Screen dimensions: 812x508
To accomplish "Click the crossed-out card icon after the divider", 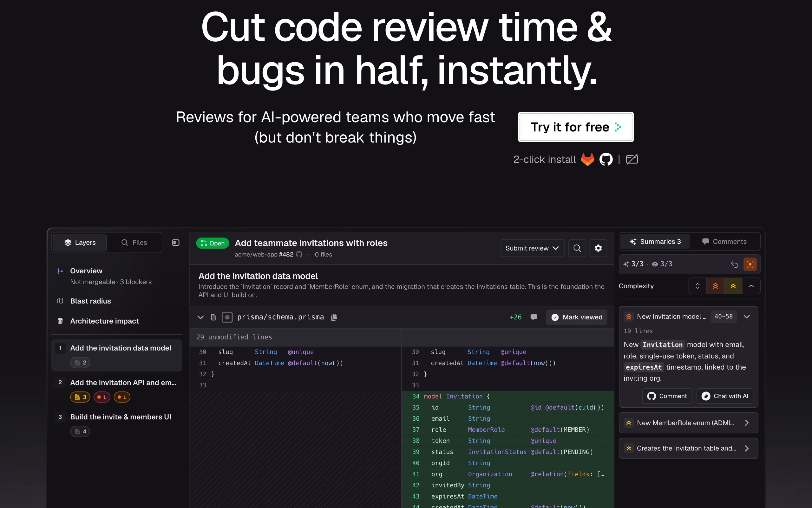I will [x=632, y=159].
